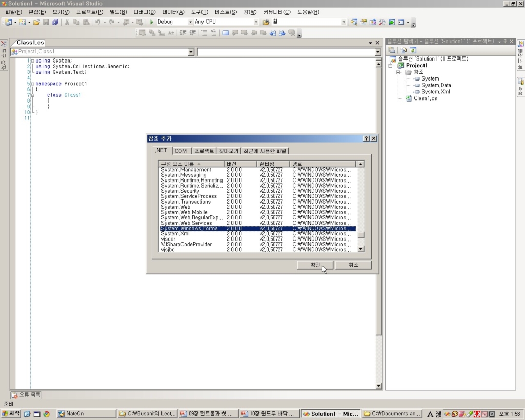Click the Copy icon in toolbar
Screen dimensions: 525x420
coord(76,22)
